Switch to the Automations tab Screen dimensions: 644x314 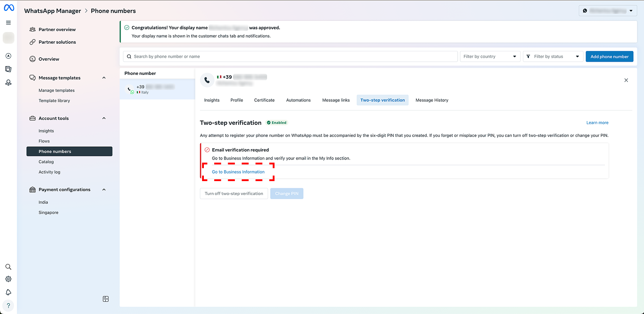(x=298, y=100)
